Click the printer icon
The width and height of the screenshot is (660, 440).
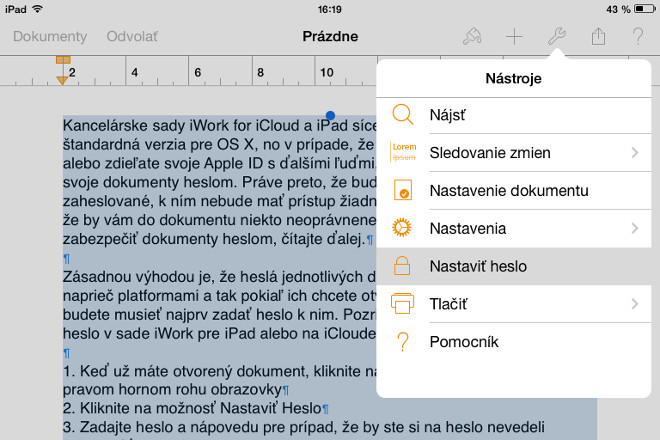pyautogui.click(x=402, y=304)
